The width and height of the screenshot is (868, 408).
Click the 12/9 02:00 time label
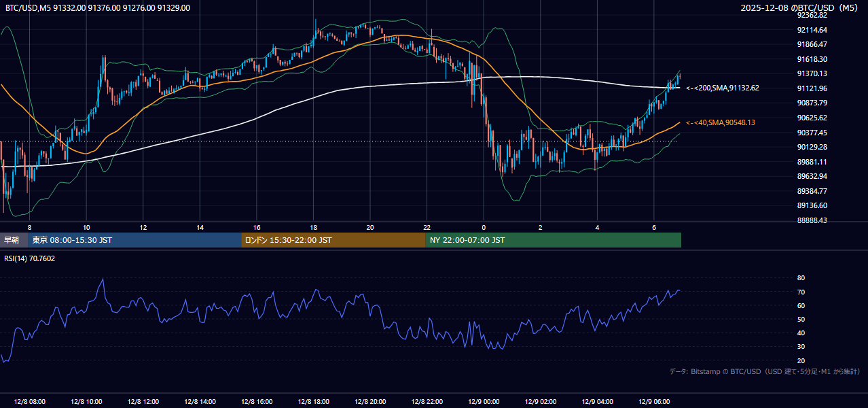coord(541,402)
